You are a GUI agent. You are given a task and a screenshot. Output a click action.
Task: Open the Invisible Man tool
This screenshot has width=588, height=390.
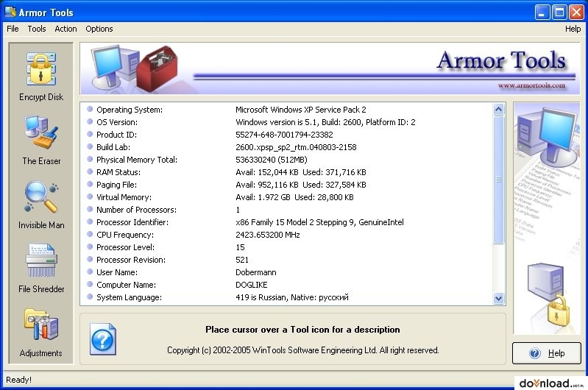point(41,205)
